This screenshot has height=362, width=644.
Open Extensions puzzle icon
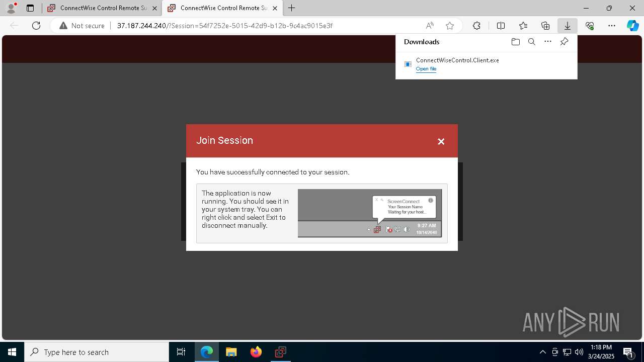point(476,26)
